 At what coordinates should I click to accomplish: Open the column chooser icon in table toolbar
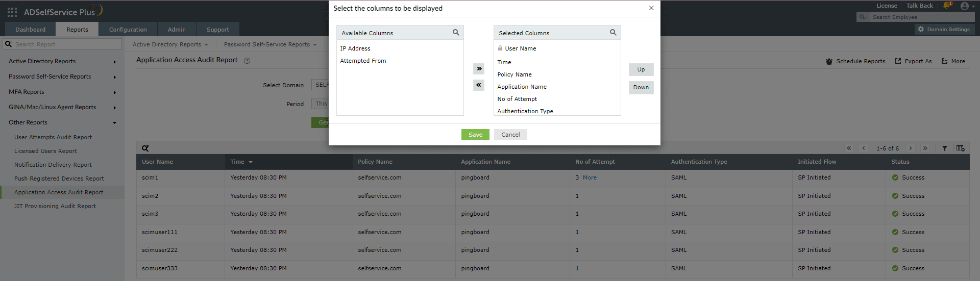click(x=960, y=148)
